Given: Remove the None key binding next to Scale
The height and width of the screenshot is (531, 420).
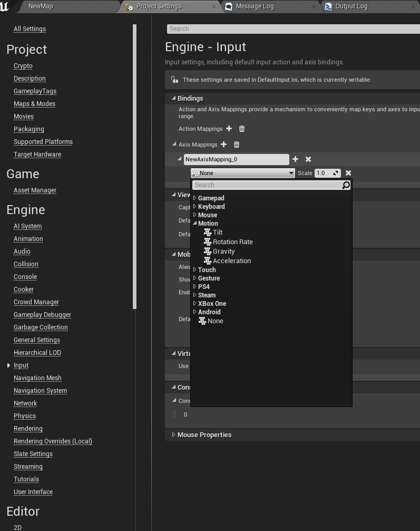Looking at the screenshot, I should click(x=348, y=173).
